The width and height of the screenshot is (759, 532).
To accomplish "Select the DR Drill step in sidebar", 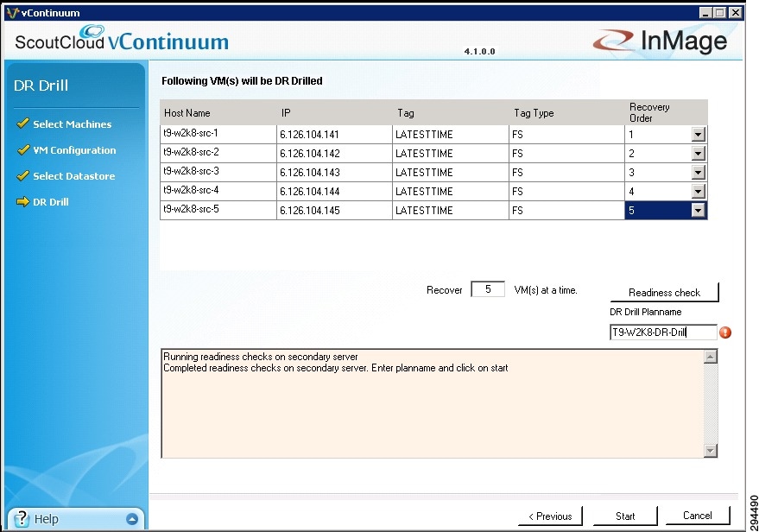I will pyautogui.click(x=51, y=202).
